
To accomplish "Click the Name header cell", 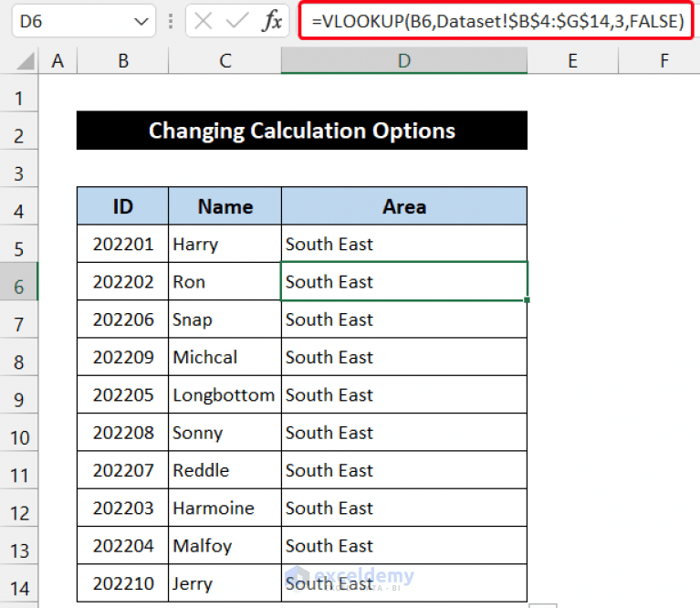I will point(225,206).
